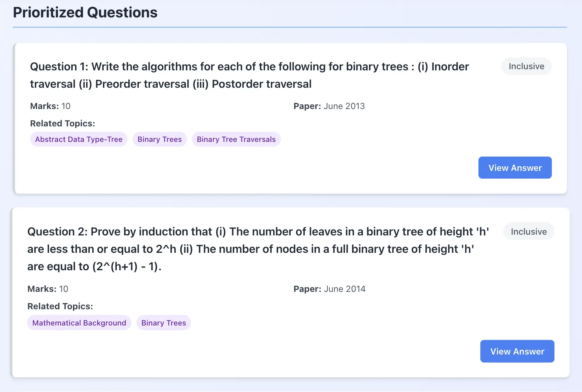Select Binary Trees tag under Question 2

pyautogui.click(x=163, y=323)
